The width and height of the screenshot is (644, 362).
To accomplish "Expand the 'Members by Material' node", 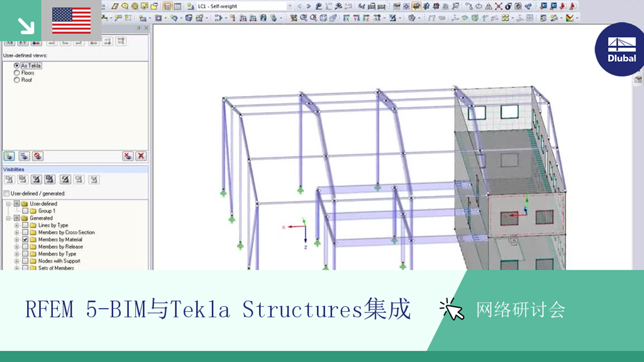I will (16, 239).
